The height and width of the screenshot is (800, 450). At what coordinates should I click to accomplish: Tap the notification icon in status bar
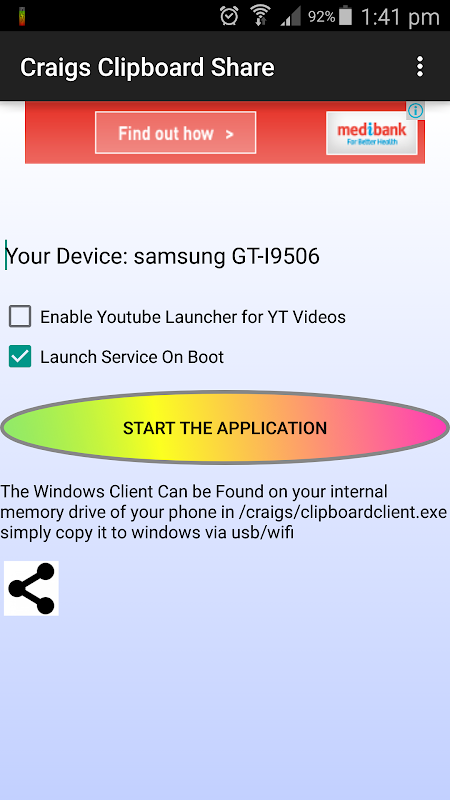click(22, 16)
